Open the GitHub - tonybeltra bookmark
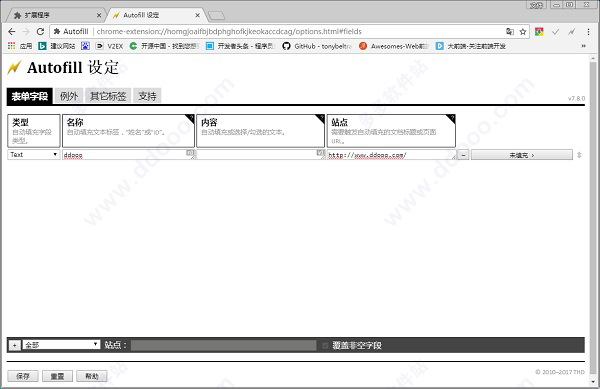 pyautogui.click(x=317, y=46)
